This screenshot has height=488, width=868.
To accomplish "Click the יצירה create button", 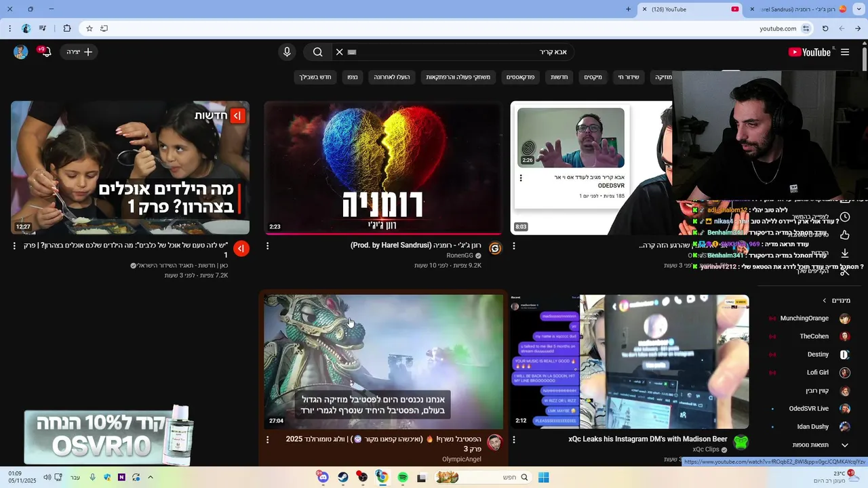I will click(79, 52).
